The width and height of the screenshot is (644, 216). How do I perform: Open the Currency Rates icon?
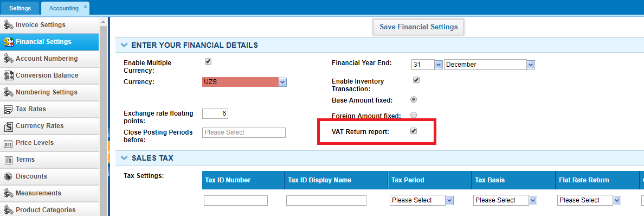point(8,126)
